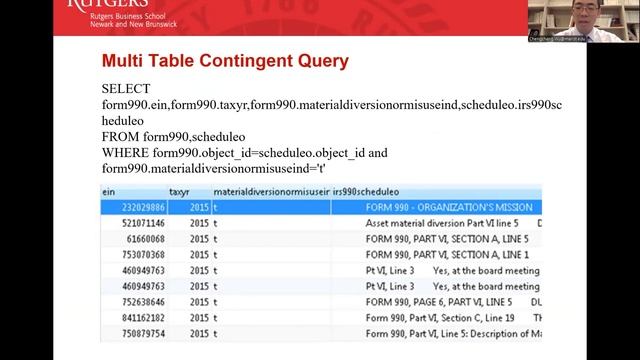Click the 'Rutgers Business School' text
The height and width of the screenshot is (360, 640).
click(x=128, y=16)
